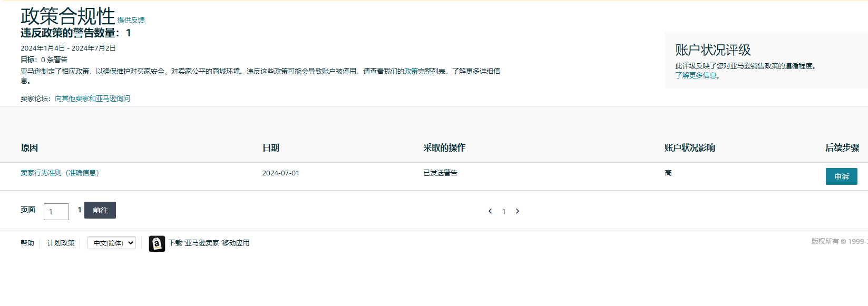Open the 帮助 help link

tap(27, 243)
